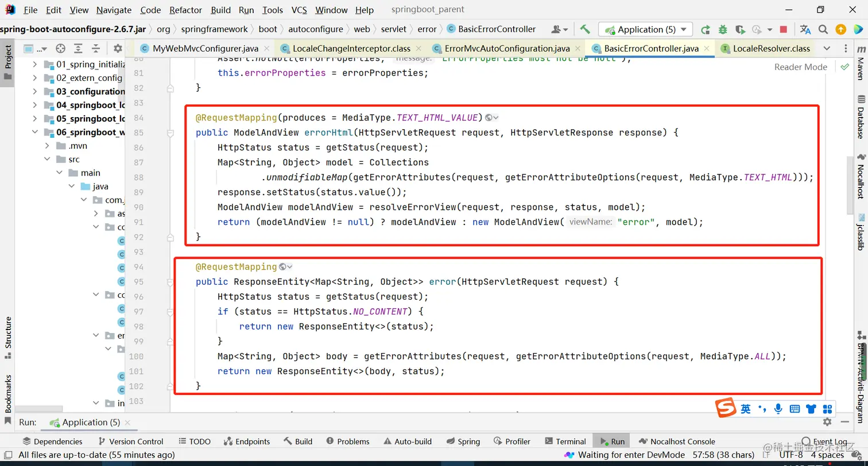Open the Endpoints tool window

247,441
